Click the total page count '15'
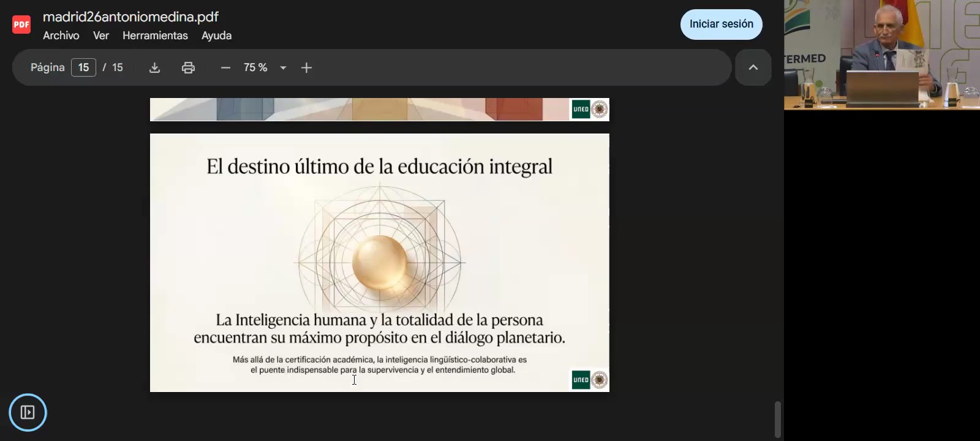This screenshot has height=441, width=980. pyautogui.click(x=118, y=67)
